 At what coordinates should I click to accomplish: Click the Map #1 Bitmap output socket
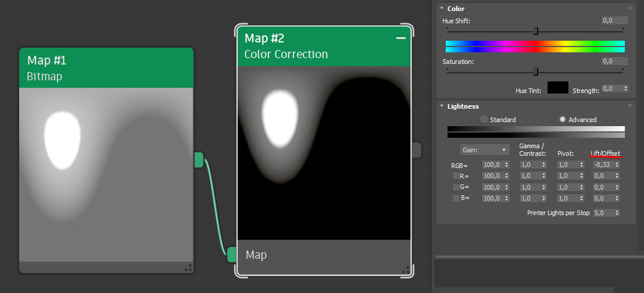coord(199,160)
